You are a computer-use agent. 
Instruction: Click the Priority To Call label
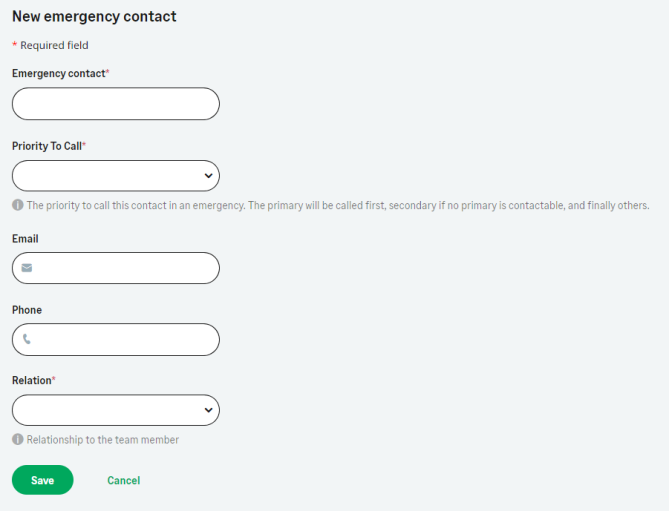(46, 146)
